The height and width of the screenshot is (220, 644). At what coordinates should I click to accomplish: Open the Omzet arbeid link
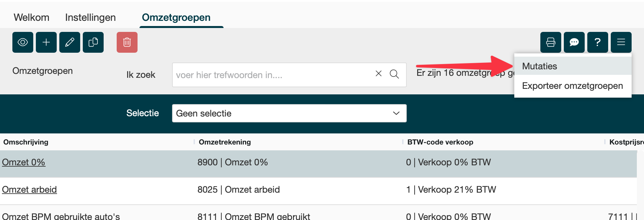click(30, 189)
